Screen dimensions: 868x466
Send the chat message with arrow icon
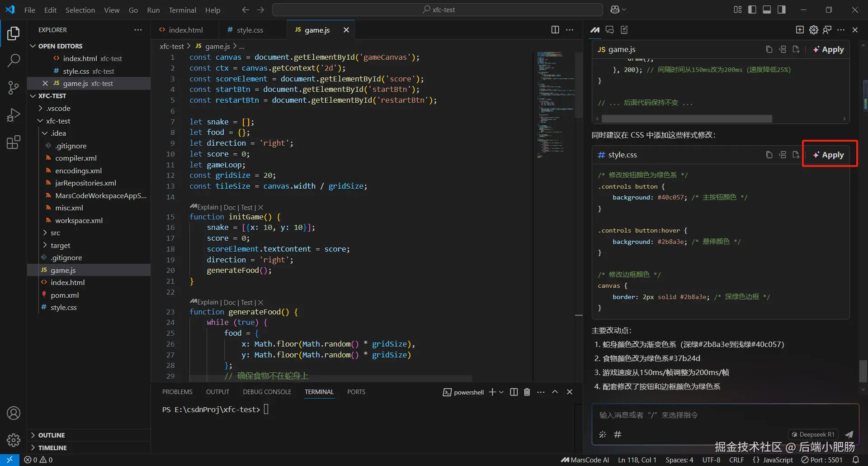tap(849, 434)
